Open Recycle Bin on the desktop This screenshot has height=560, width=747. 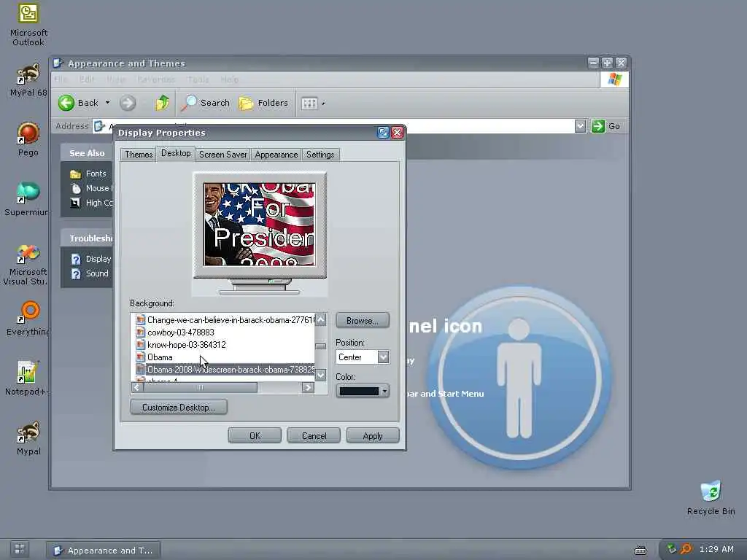(711, 498)
